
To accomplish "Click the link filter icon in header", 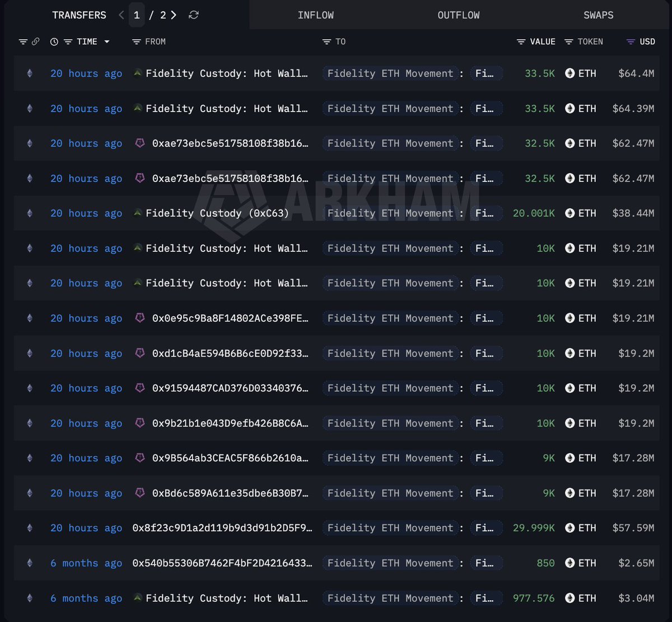I will (x=36, y=41).
